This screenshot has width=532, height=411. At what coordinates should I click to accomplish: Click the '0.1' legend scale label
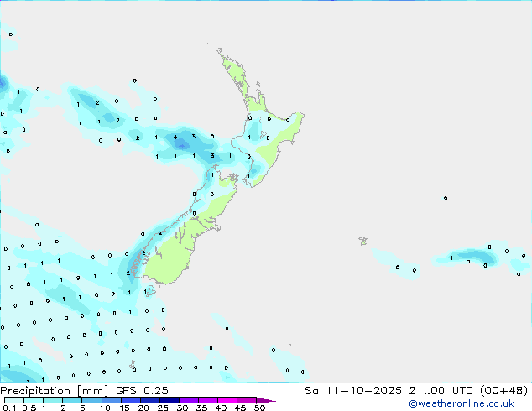[9, 408]
